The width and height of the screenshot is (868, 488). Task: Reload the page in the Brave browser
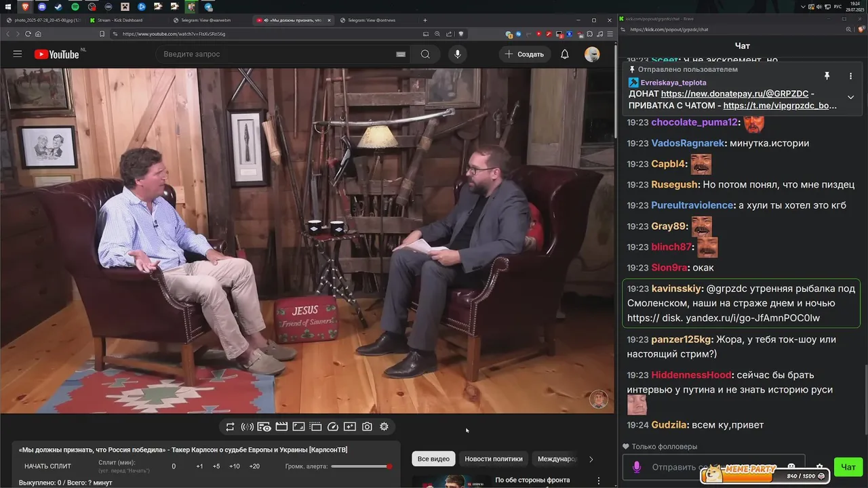[27, 34]
